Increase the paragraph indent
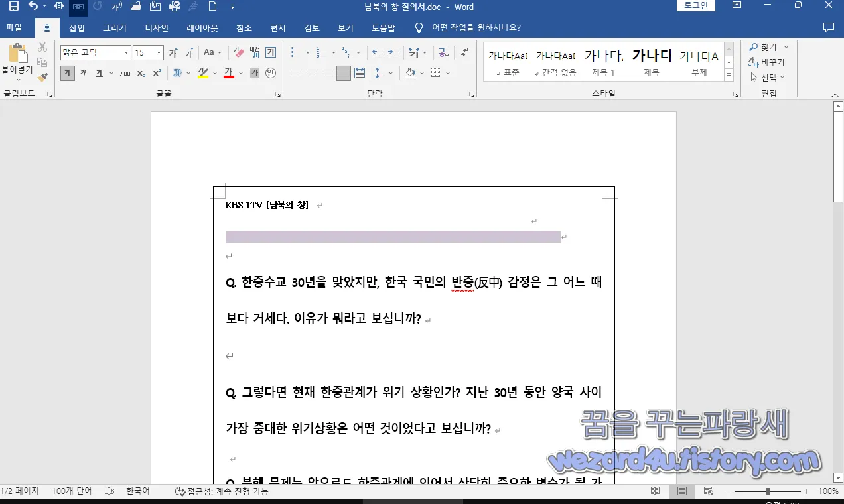The width and height of the screenshot is (844, 504). [393, 52]
